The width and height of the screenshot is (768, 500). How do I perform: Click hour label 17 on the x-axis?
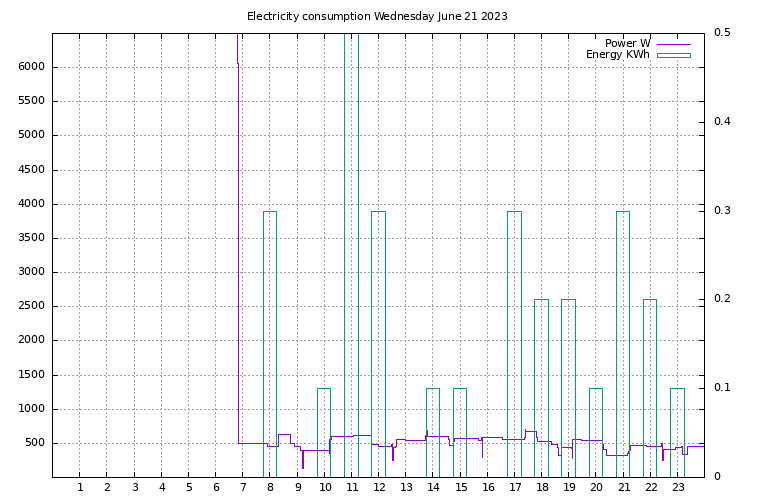pyautogui.click(x=515, y=487)
